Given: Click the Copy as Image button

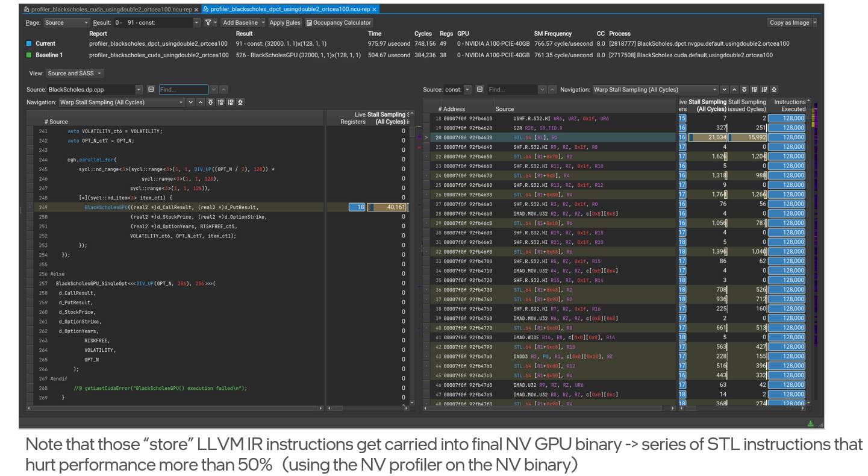Looking at the screenshot, I should point(789,23).
